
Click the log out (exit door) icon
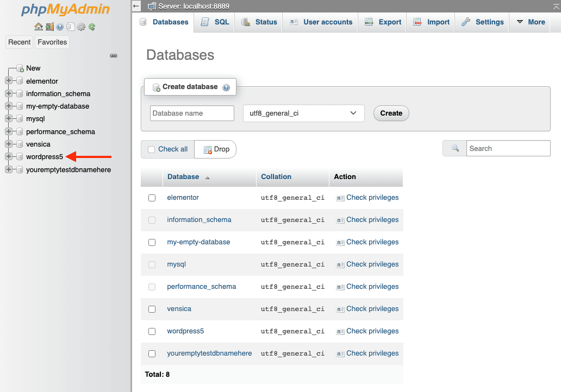[49, 27]
